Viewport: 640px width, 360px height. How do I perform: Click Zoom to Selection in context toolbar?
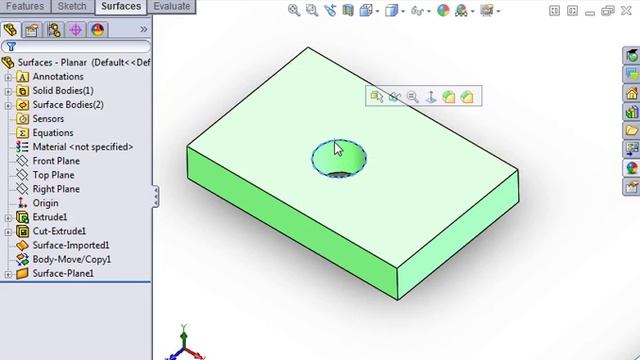[413, 97]
